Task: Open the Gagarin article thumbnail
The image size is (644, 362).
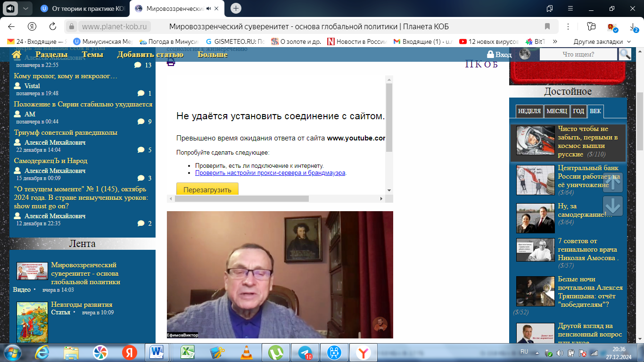Action: (x=535, y=140)
